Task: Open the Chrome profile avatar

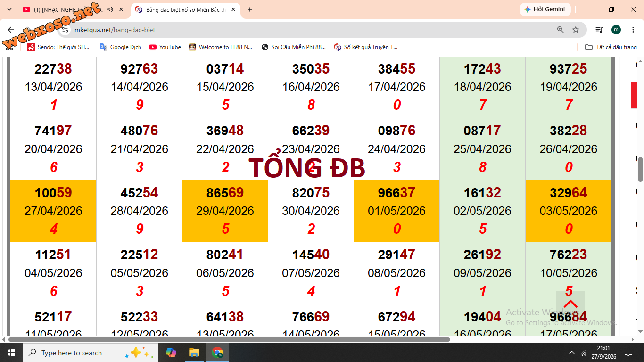Action: pos(616,30)
